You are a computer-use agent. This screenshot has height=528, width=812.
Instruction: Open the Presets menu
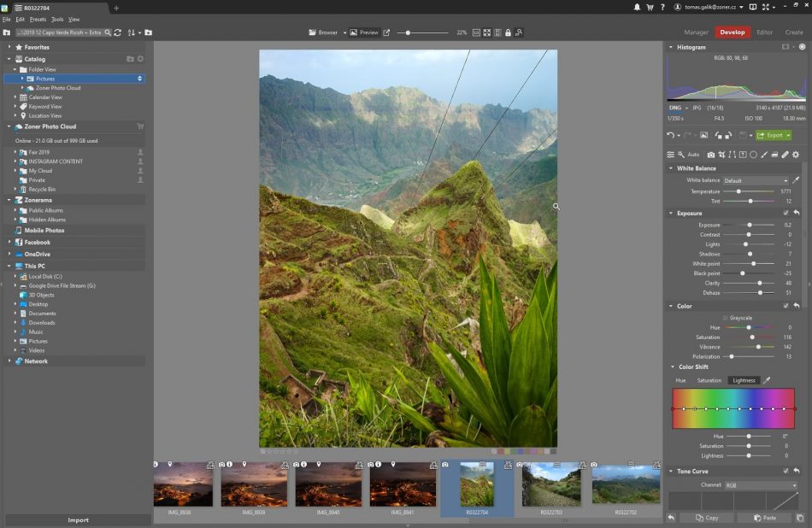(x=38, y=19)
